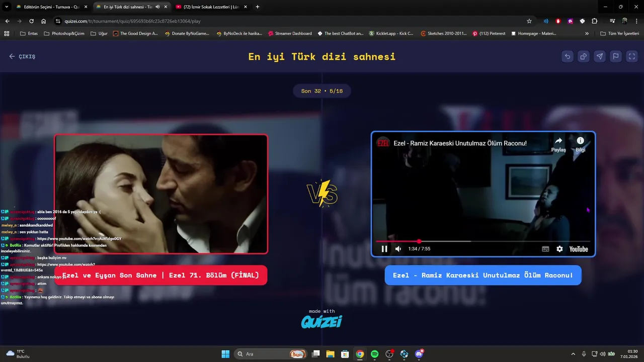Click the Quizei logo at the bottom
The width and height of the screenshot is (644, 362).
click(321, 321)
